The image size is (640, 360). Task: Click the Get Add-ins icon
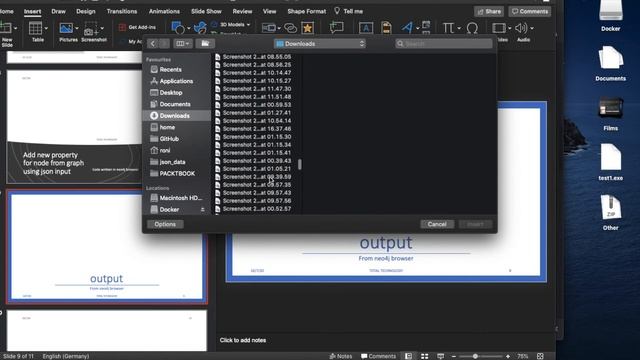[122, 27]
